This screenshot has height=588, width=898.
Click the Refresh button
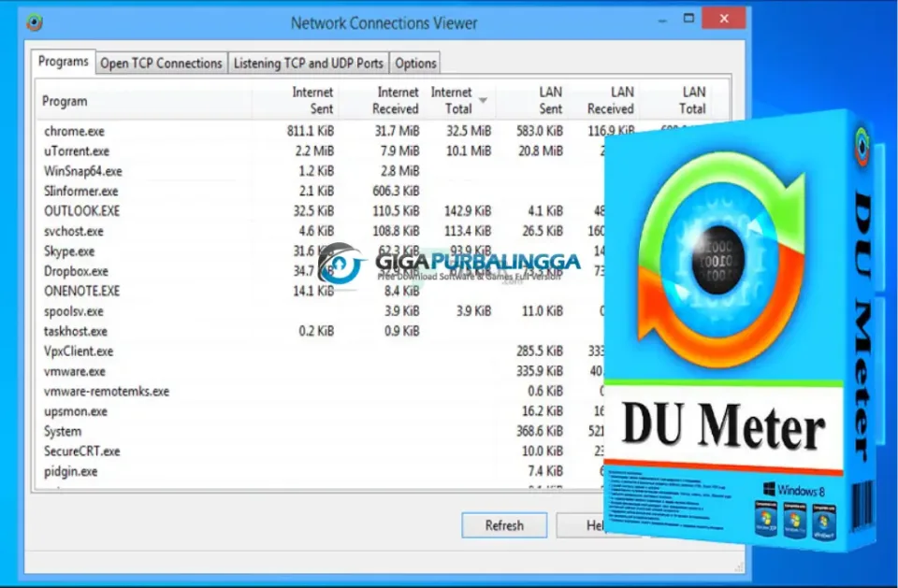pos(504,525)
